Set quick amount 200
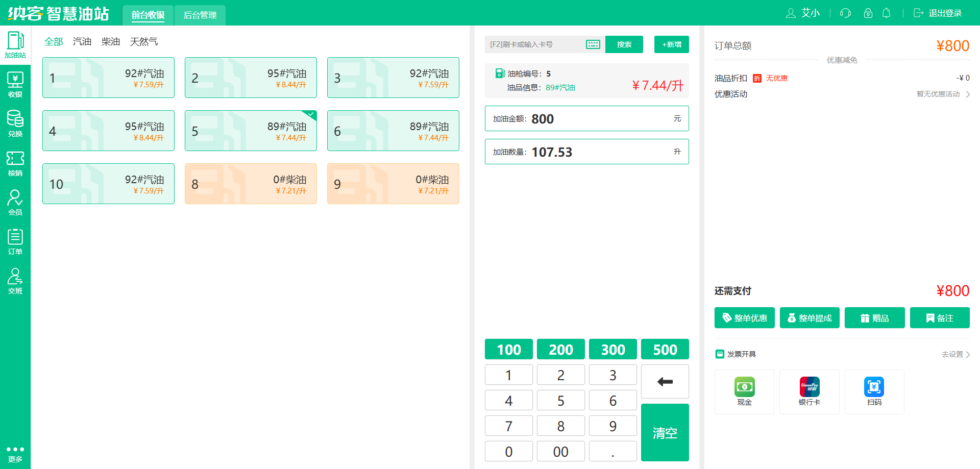Image resolution: width=980 pixels, height=469 pixels. pos(561,350)
